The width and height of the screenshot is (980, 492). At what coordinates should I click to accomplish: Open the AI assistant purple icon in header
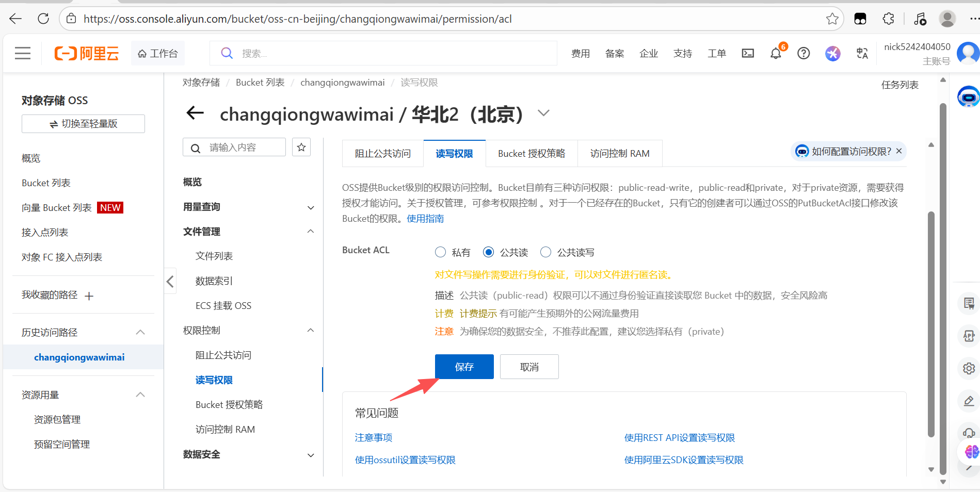coord(832,53)
